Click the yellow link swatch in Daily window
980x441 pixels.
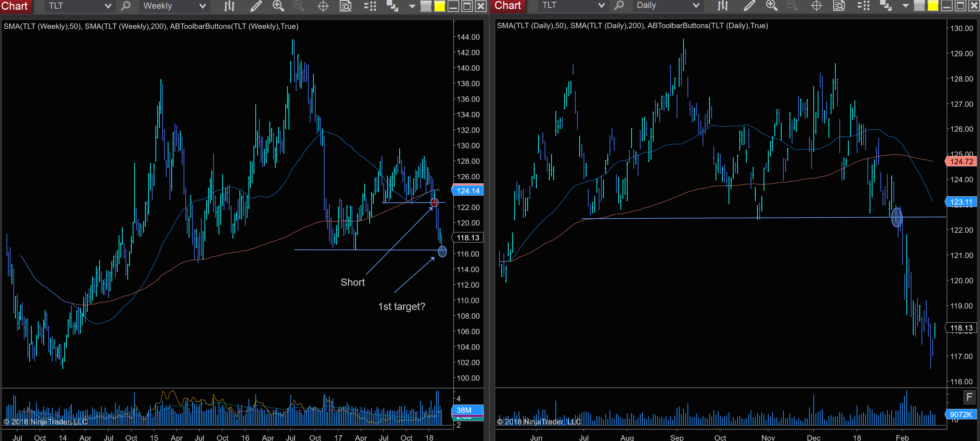(x=933, y=6)
